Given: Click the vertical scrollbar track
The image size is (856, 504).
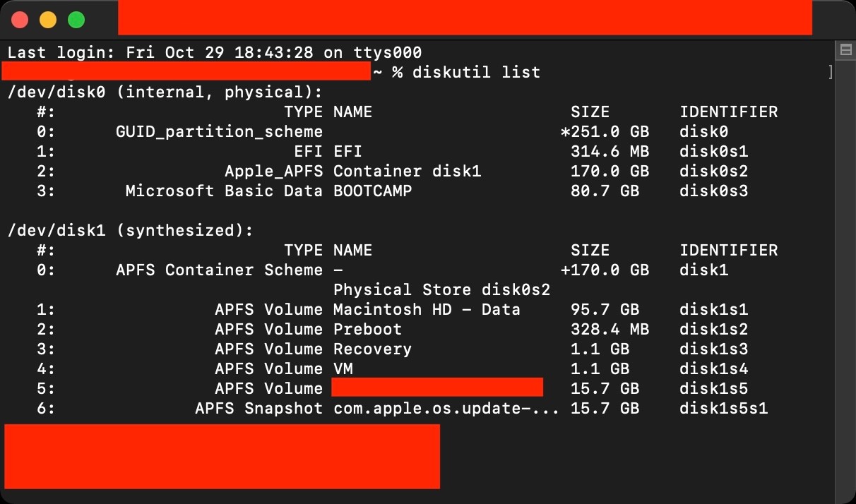Looking at the screenshot, I should [x=845, y=282].
